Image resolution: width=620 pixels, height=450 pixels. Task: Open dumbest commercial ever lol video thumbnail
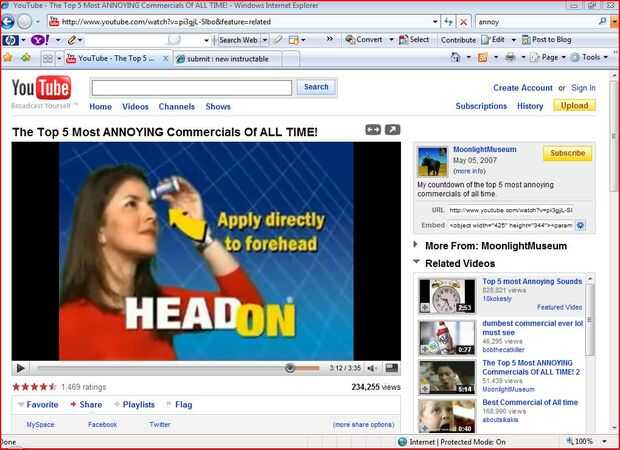coord(447,337)
